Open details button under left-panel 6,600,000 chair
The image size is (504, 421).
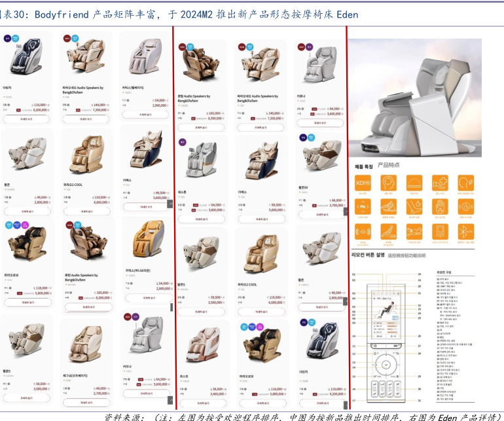(87, 211)
